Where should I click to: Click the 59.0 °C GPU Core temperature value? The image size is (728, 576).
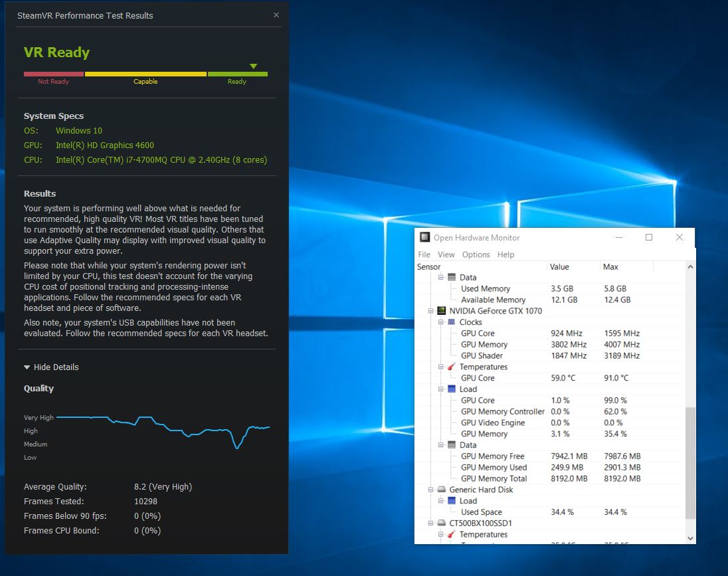[563, 377]
